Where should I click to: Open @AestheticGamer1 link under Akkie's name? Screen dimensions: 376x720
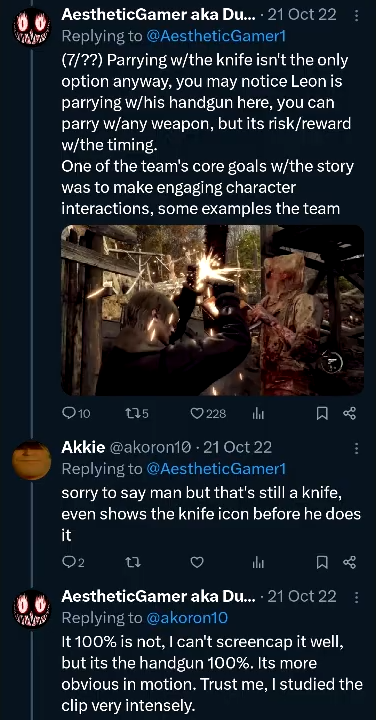pos(216,469)
